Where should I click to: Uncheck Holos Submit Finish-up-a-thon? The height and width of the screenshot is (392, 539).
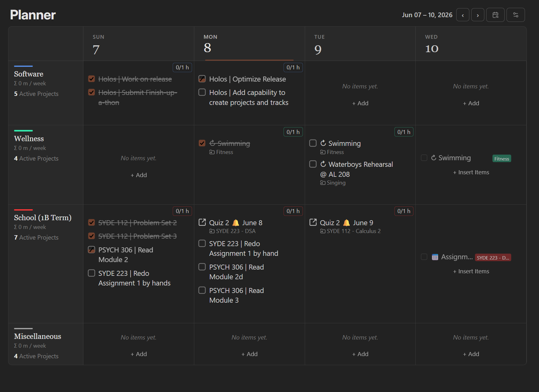pos(91,92)
